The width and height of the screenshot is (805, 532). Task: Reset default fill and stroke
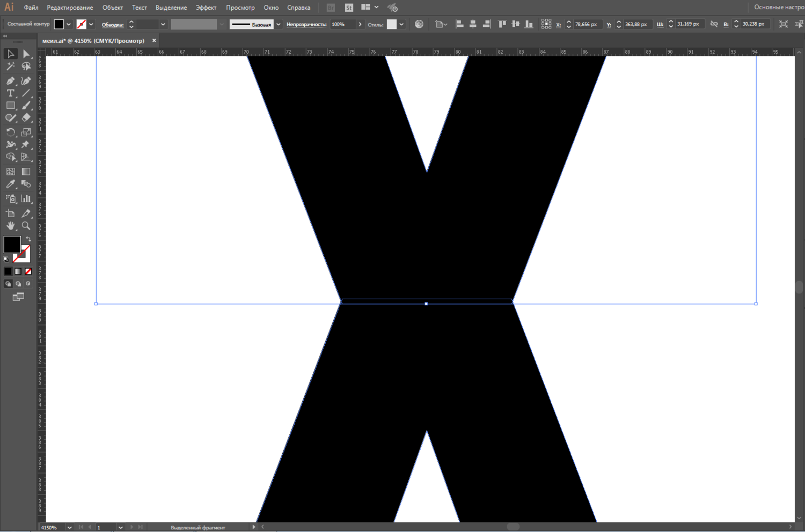pyautogui.click(x=6, y=260)
